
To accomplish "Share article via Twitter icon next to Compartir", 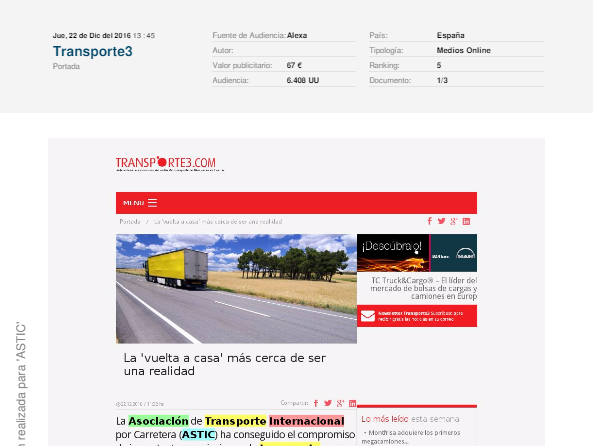I will [328, 403].
